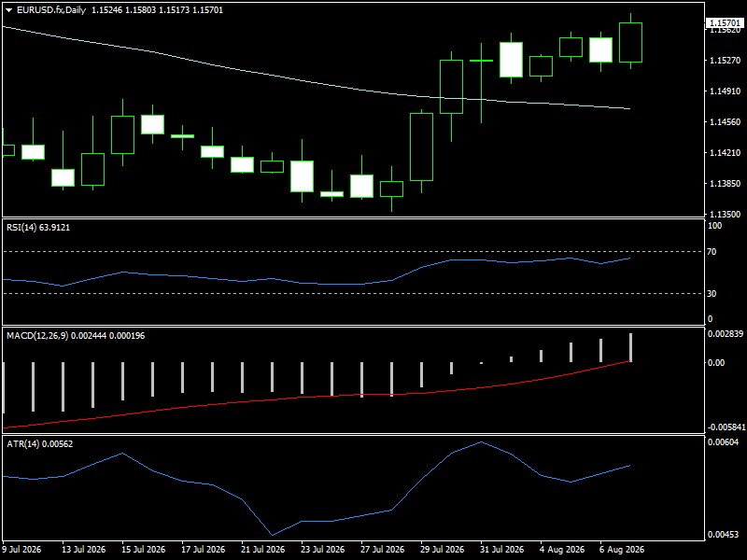
Task: Click the 15 Jul 2026 date label
Action: (x=144, y=550)
